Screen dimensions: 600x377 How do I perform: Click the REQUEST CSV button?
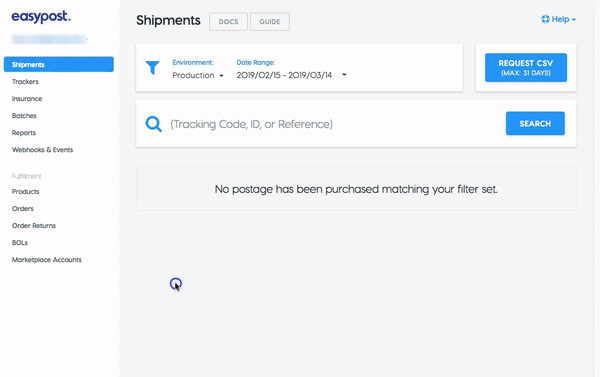click(526, 67)
